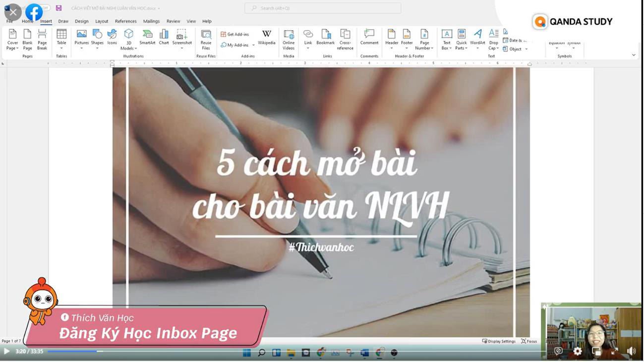Open the My Add-ins dropdown arrow
The width and height of the screenshot is (644, 362).
coord(253,45)
